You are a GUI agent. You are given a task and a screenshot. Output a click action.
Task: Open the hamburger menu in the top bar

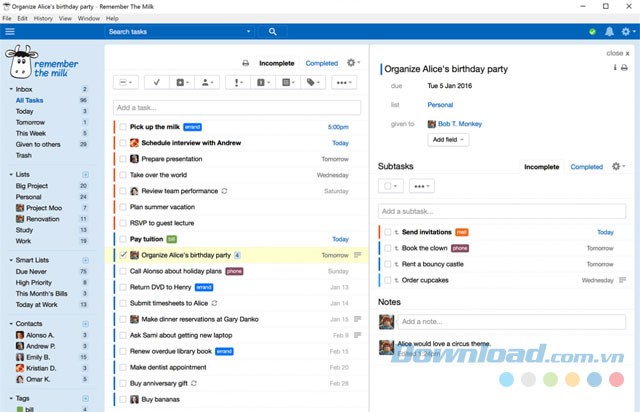point(9,32)
